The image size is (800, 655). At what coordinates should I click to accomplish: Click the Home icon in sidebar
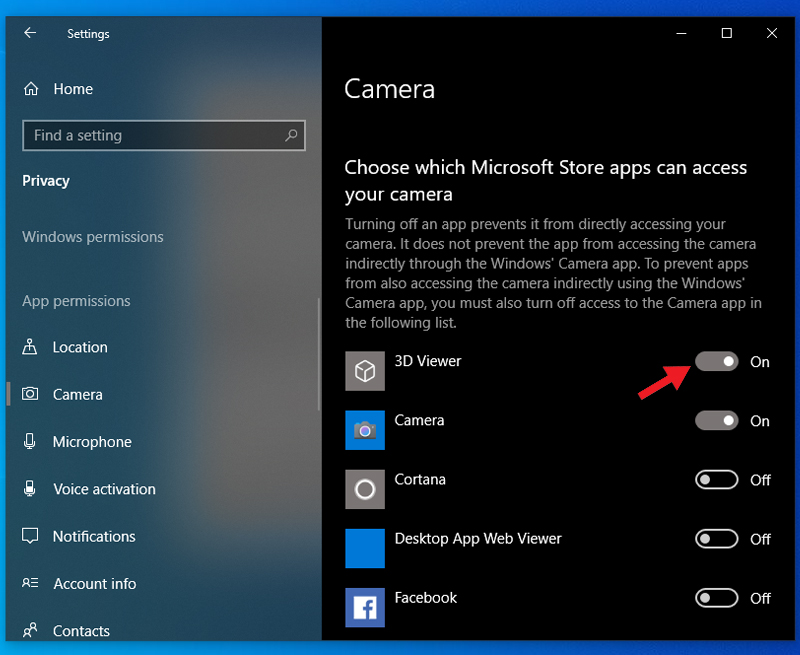click(31, 89)
